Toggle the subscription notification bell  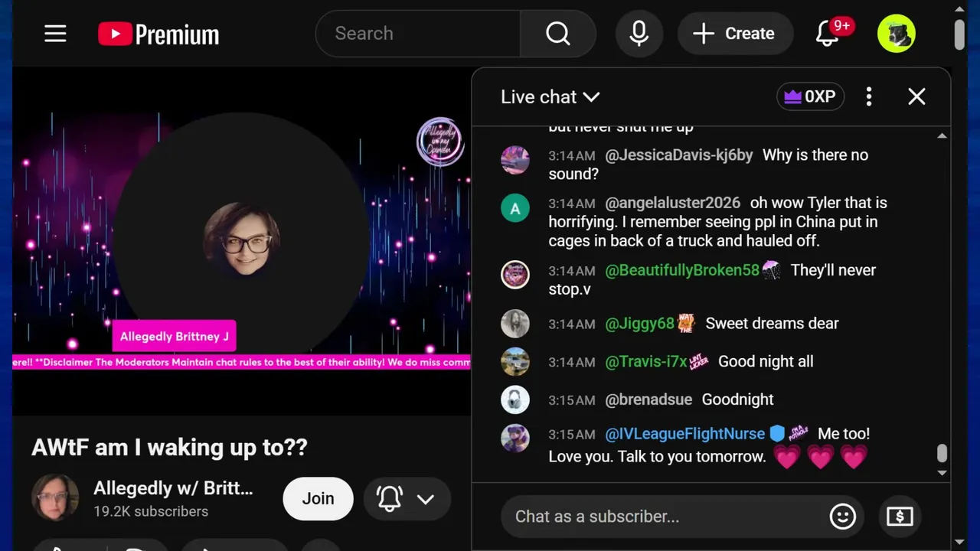point(390,499)
